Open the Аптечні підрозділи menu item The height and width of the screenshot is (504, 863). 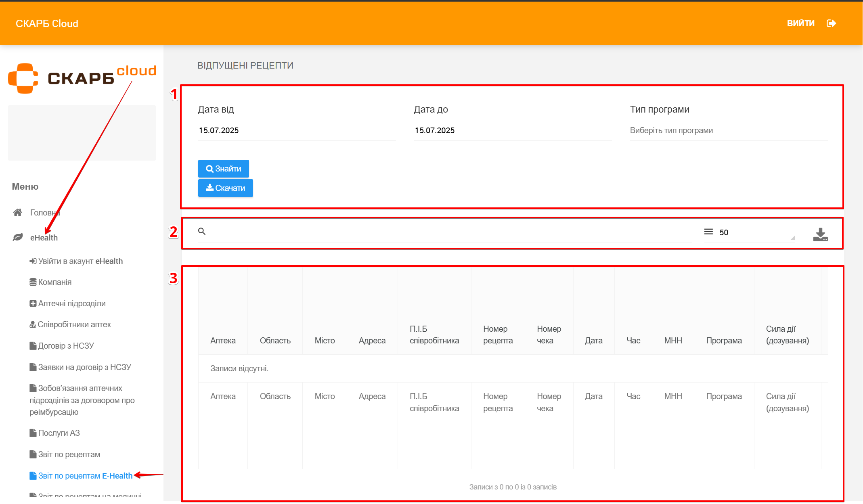(x=68, y=303)
